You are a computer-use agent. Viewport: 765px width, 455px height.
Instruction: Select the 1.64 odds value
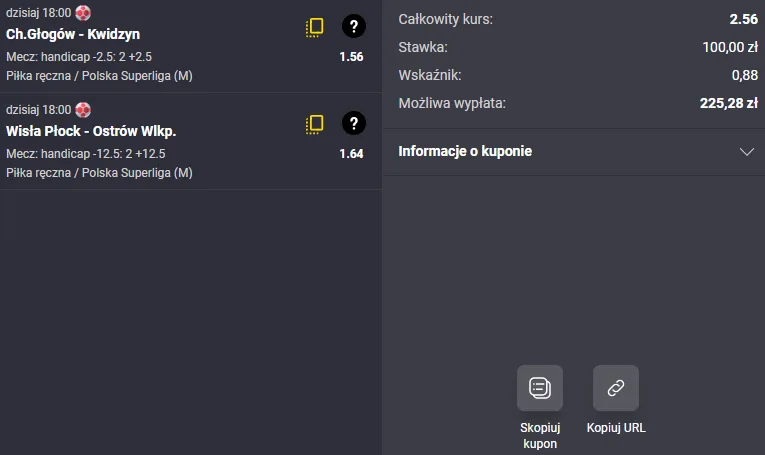[x=351, y=154]
